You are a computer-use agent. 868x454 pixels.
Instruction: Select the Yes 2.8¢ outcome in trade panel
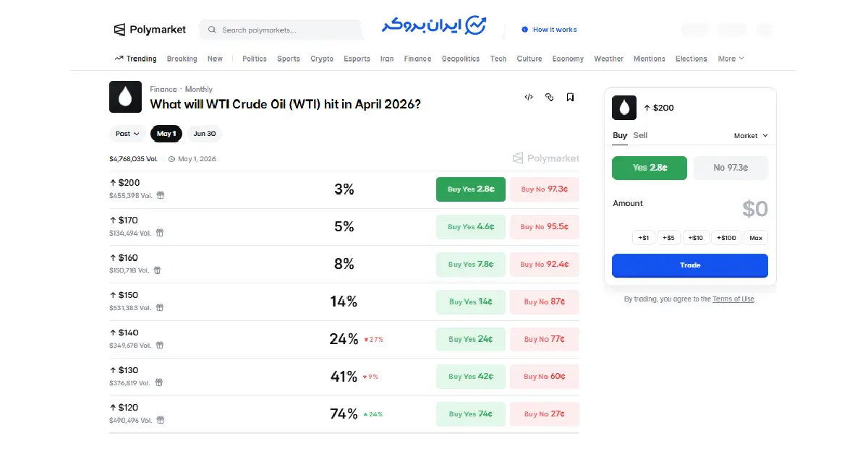(649, 168)
